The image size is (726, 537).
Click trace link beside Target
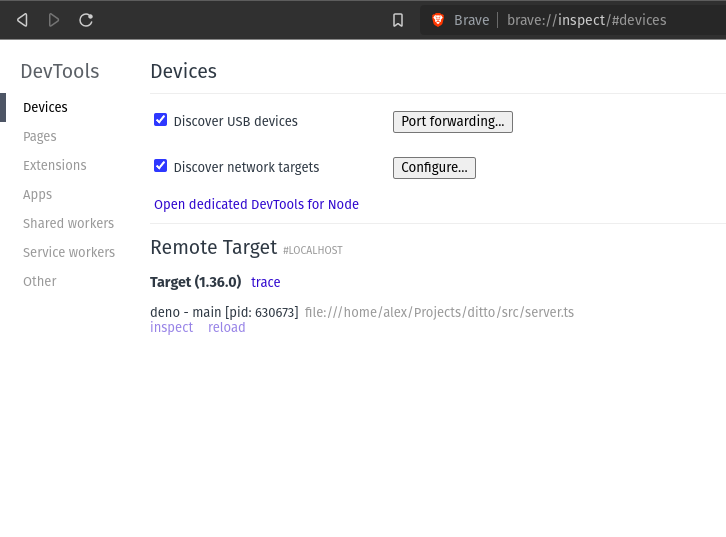[x=265, y=282]
